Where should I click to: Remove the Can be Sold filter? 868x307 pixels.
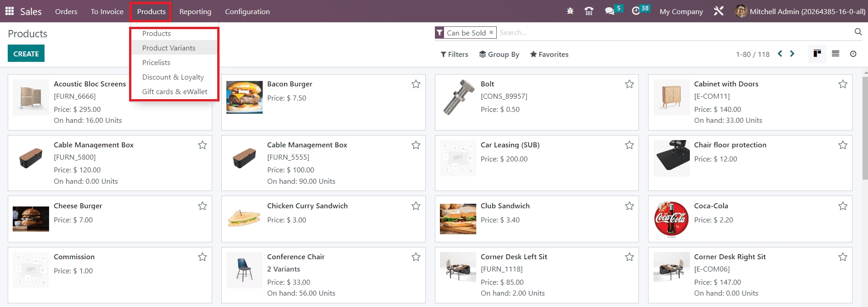tap(491, 33)
